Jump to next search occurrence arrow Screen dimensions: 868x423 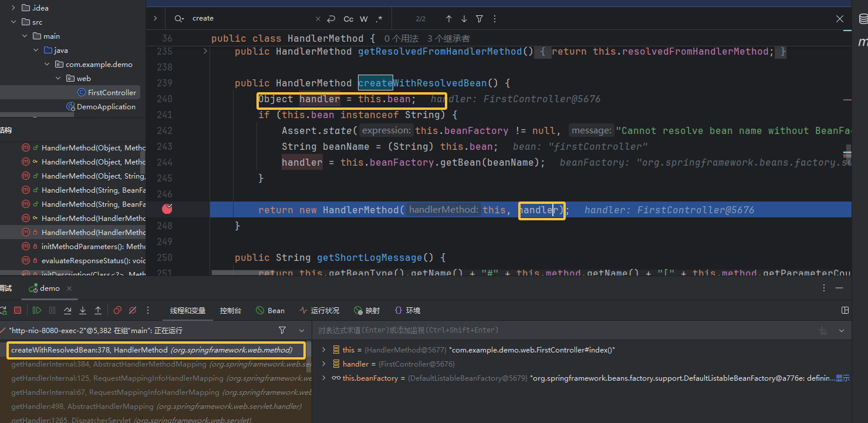pos(464,19)
